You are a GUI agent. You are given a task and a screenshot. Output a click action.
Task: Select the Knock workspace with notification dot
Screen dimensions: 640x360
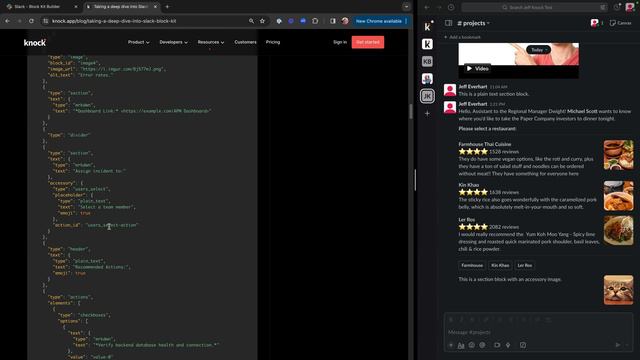(x=427, y=27)
